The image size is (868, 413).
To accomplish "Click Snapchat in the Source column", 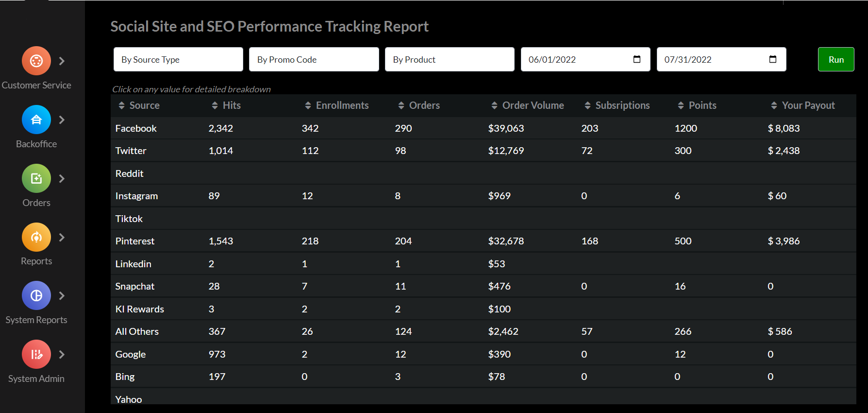I will click(x=135, y=286).
